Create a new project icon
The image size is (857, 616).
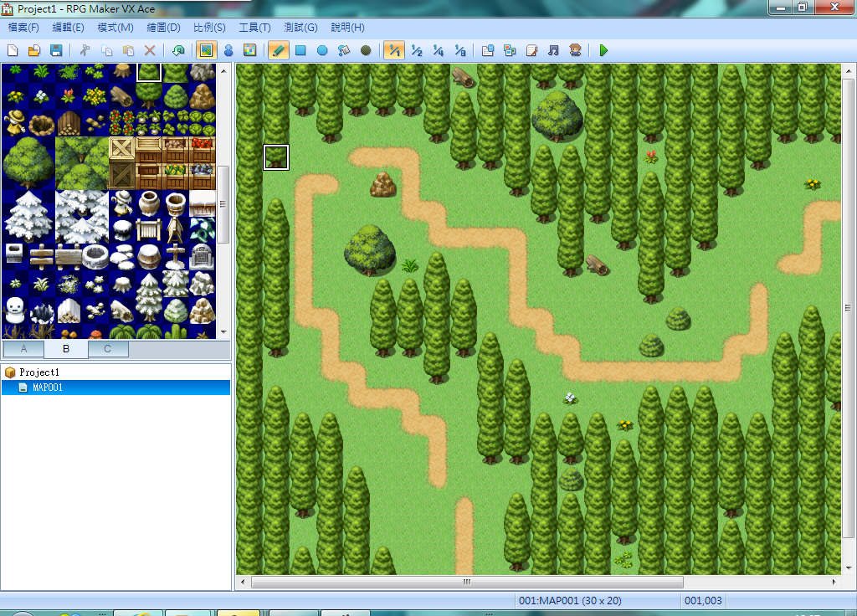click(13, 51)
